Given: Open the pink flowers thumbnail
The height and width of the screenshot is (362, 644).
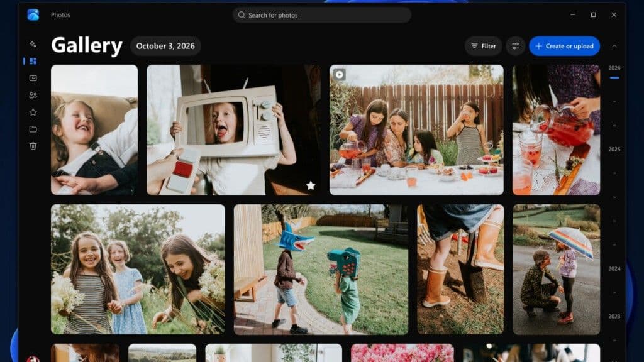Looking at the screenshot, I should pyautogui.click(x=402, y=353).
